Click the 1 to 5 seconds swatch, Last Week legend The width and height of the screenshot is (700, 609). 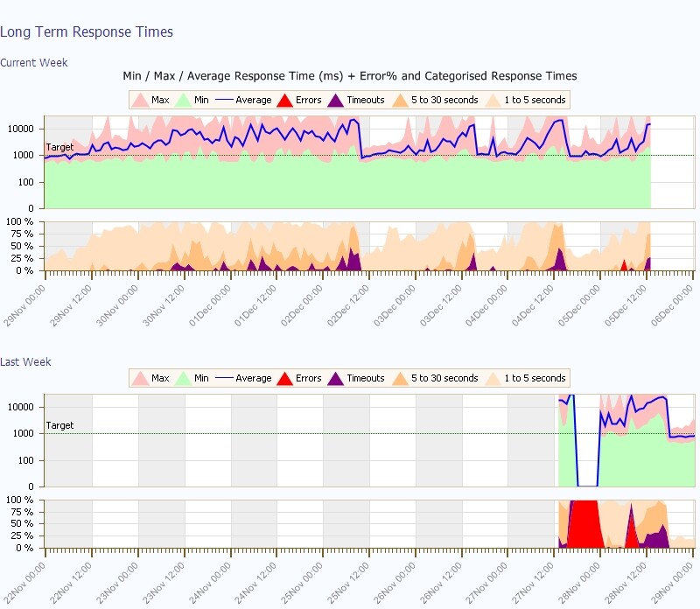[x=493, y=379]
